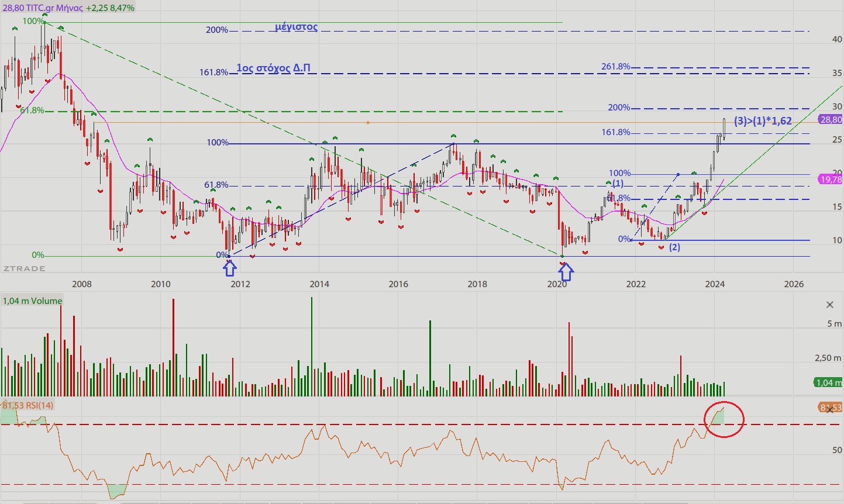
Task: Select the 81,53 RSI(14) legend label
Action: tap(28, 405)
